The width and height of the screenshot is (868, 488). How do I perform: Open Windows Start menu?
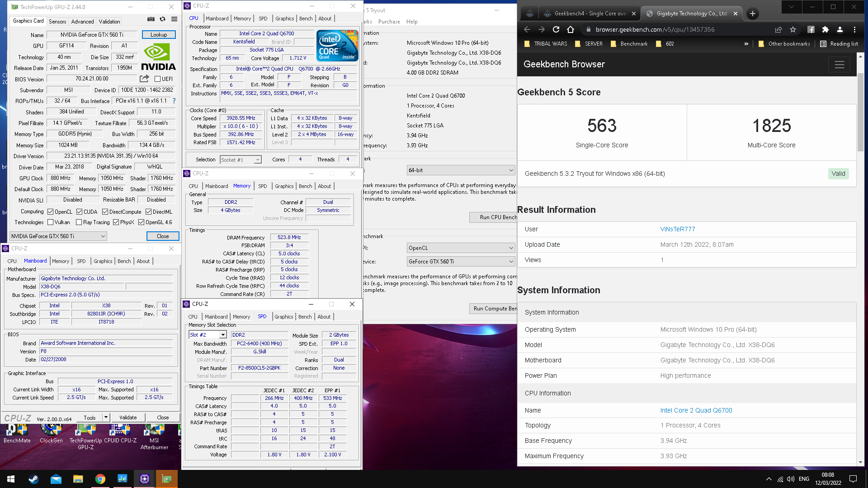tap(11, 479)
